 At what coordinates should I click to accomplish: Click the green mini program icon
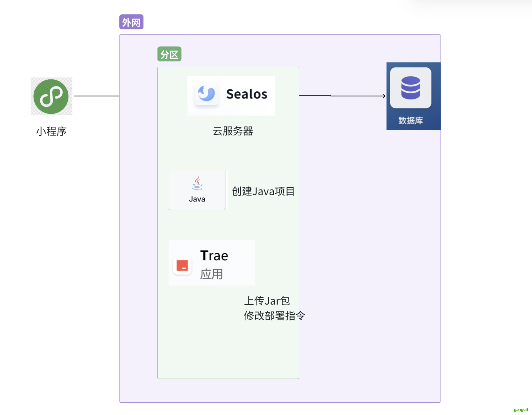[51, 96]
